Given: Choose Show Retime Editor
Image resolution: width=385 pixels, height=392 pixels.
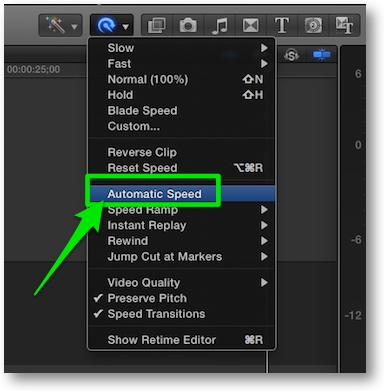Looking at the screenshot, I should 182,340.
